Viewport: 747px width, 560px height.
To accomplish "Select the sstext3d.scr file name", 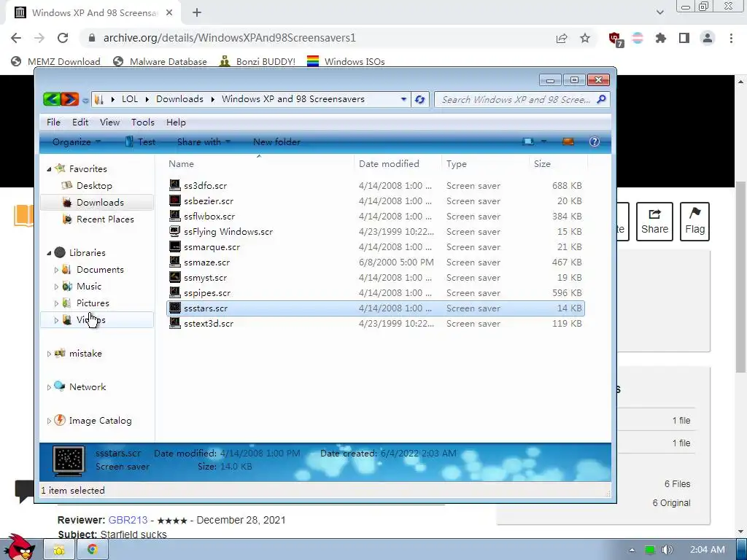I will [x=209, y=324].
